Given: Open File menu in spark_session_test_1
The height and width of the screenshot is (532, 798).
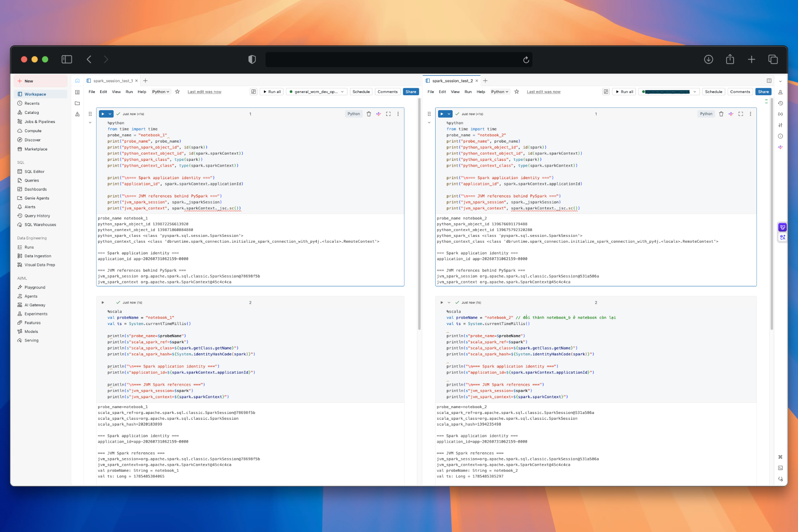Looking at the screenshot, I should click(92, 92).
